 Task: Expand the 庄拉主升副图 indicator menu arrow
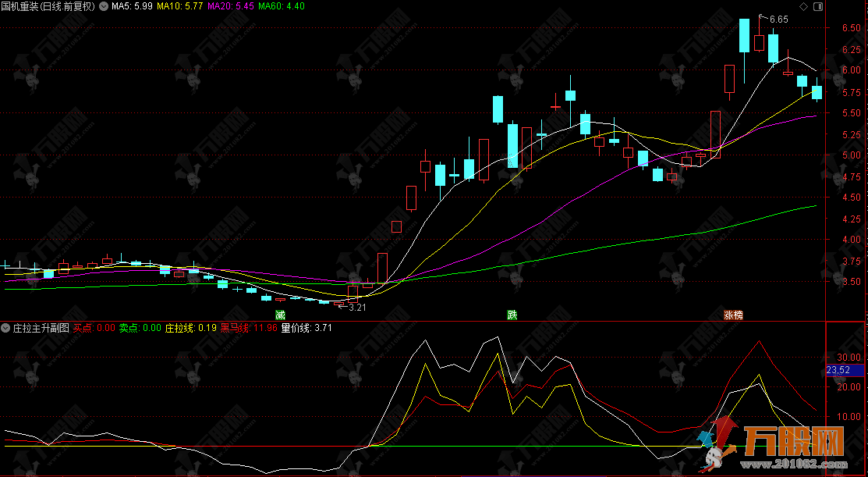[x=6, y=328]
